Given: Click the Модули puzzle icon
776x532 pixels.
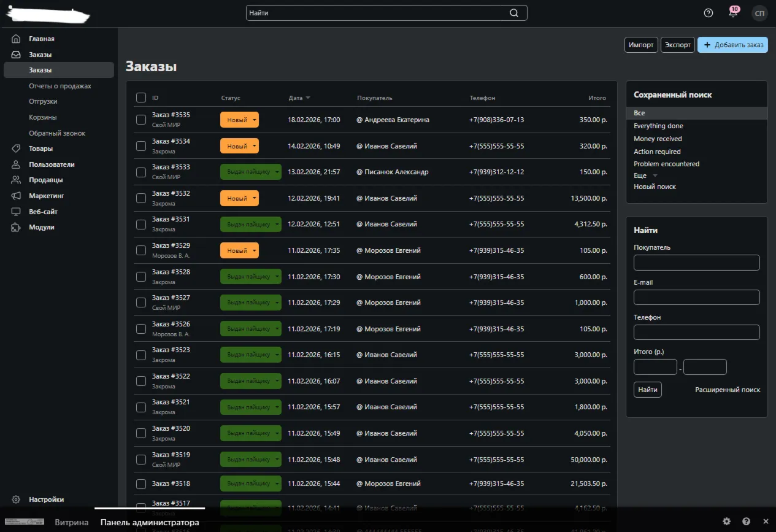Looking at the screenshot, I should [16, 227].
